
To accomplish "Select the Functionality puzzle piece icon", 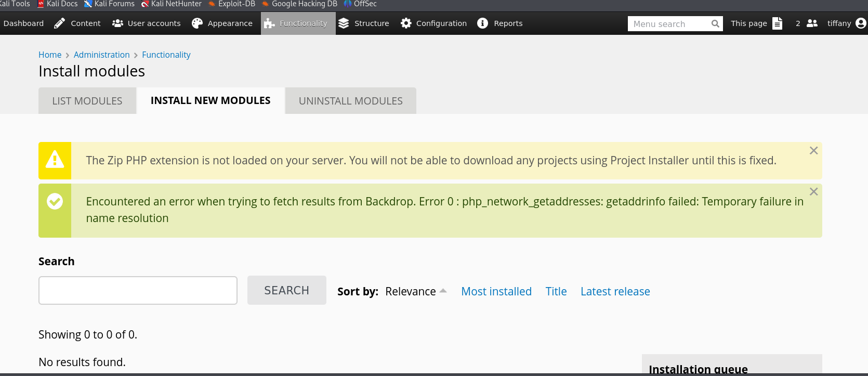I will click(269, 23).
